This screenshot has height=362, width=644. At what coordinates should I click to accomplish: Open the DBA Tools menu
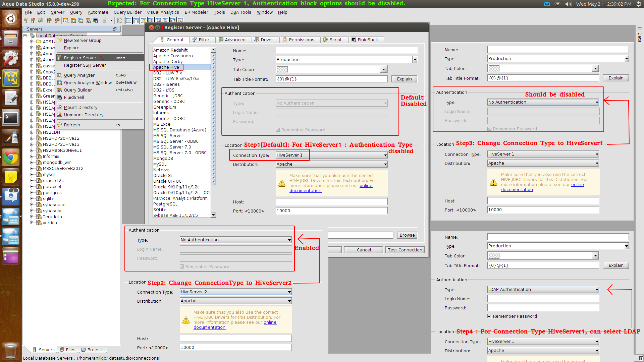[240, 12]
